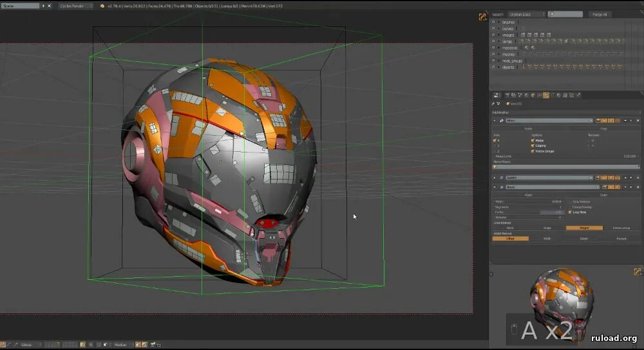Open the Orphan Data display mode dropdown
The height and width of the screenshot is (350, 644).
pyautogui.click(x=526, y=14)
